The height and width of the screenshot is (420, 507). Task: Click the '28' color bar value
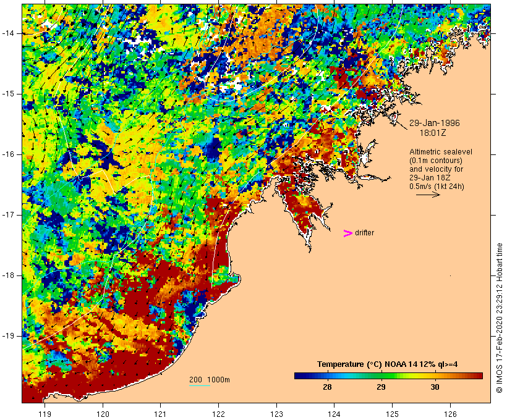pos(327,387)
